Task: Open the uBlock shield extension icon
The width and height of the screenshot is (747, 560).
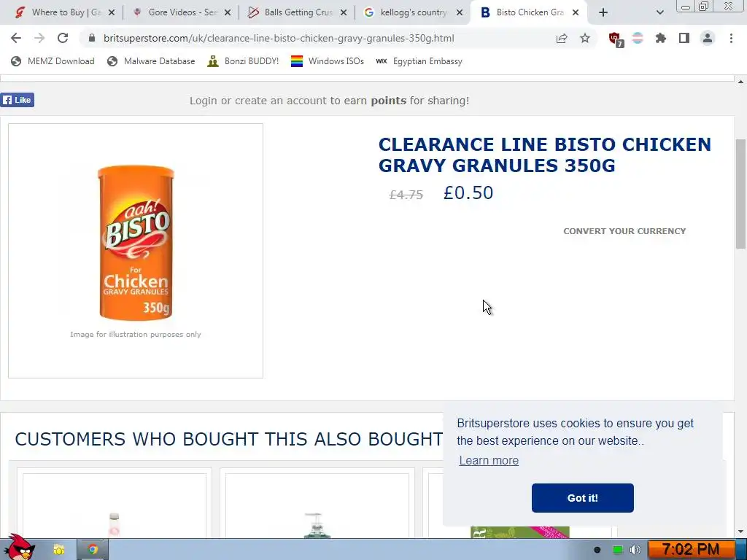Action: pyautogui.click(x=616, y=39)
